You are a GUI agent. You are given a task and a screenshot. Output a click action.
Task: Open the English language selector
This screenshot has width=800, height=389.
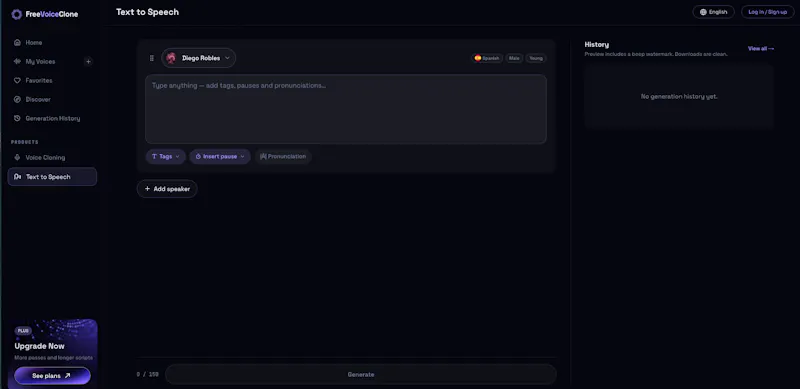click(x=713, y=12)
